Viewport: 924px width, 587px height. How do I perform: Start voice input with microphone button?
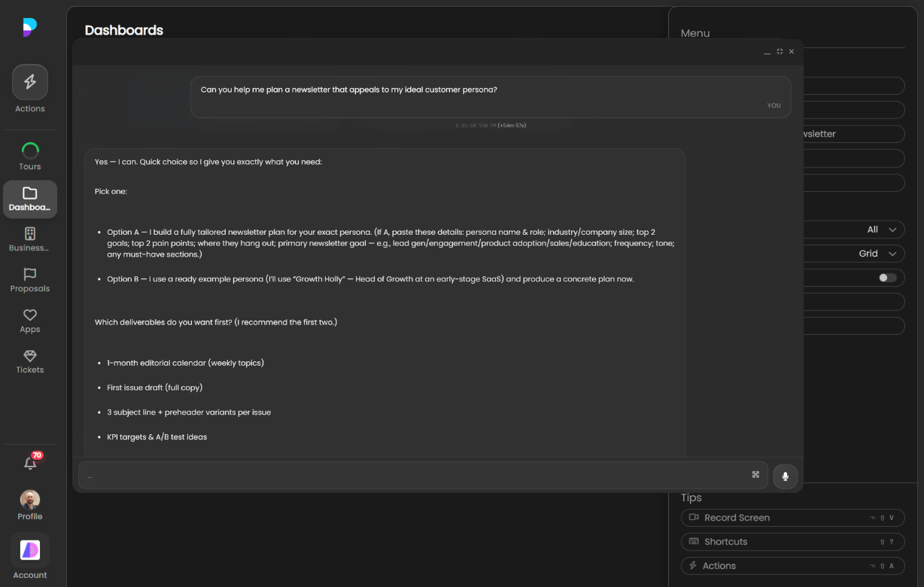(785, 476)
